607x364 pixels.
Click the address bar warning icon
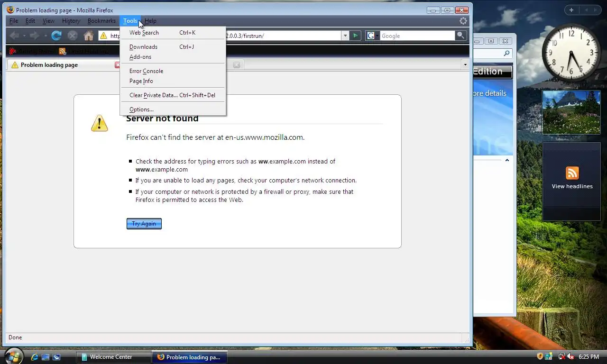point(103,36)
